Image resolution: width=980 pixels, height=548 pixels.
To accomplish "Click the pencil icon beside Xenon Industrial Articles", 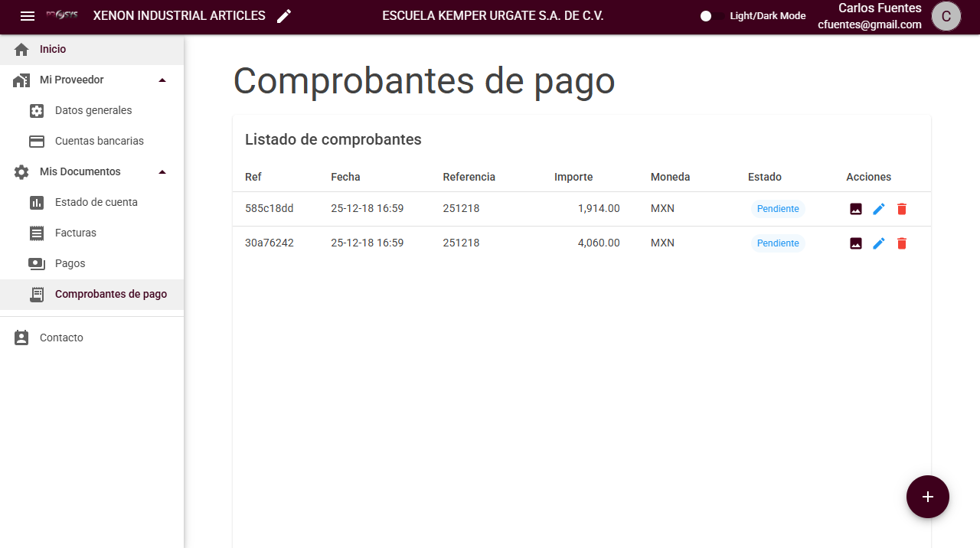I will (x=284, y=16).
